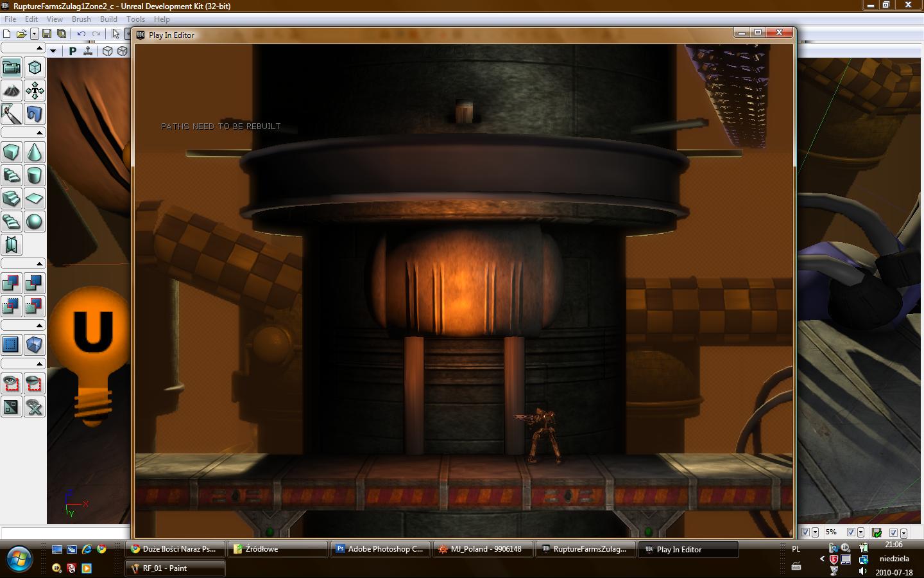Open the Brush menu
The height and width of the screenshot is (578, 924).
click(81, 19)
